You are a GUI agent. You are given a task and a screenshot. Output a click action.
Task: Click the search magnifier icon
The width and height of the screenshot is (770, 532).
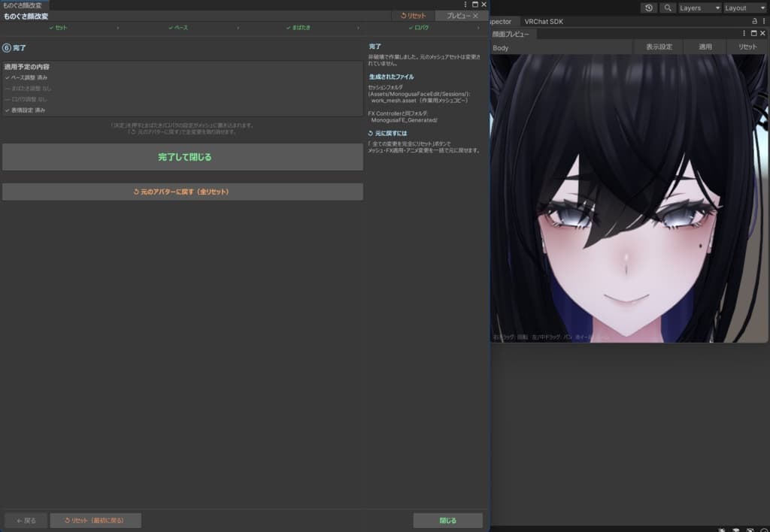coord(668,8)
